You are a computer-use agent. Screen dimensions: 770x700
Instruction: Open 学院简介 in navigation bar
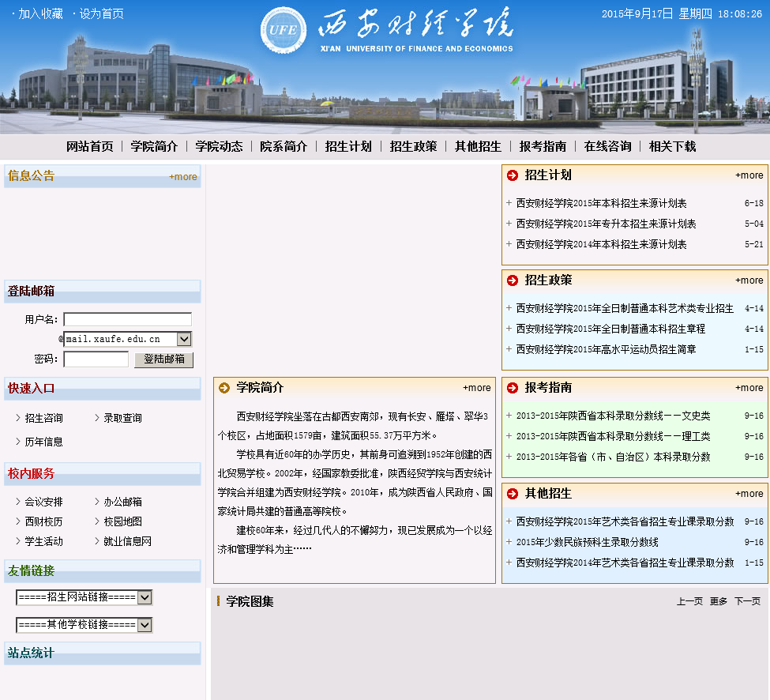pos(154,146)
